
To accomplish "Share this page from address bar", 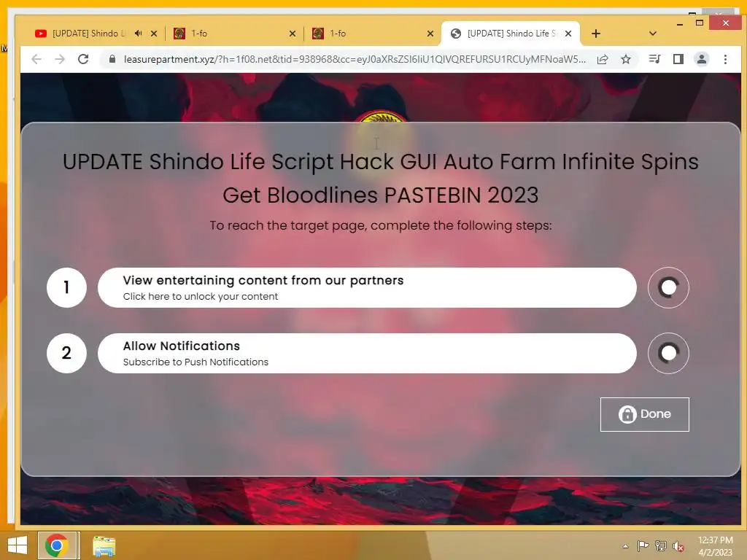I will (603, 59).
